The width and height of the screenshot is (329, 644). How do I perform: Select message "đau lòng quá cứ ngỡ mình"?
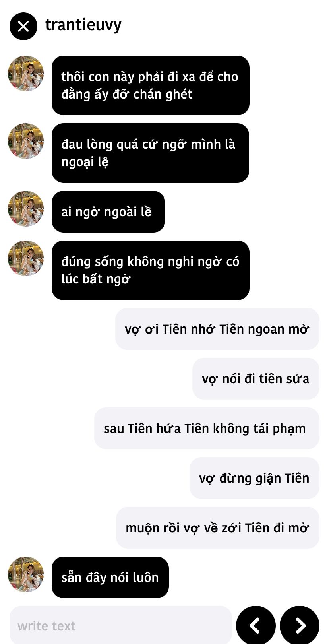pyautogui.click(x=150, y=153)
